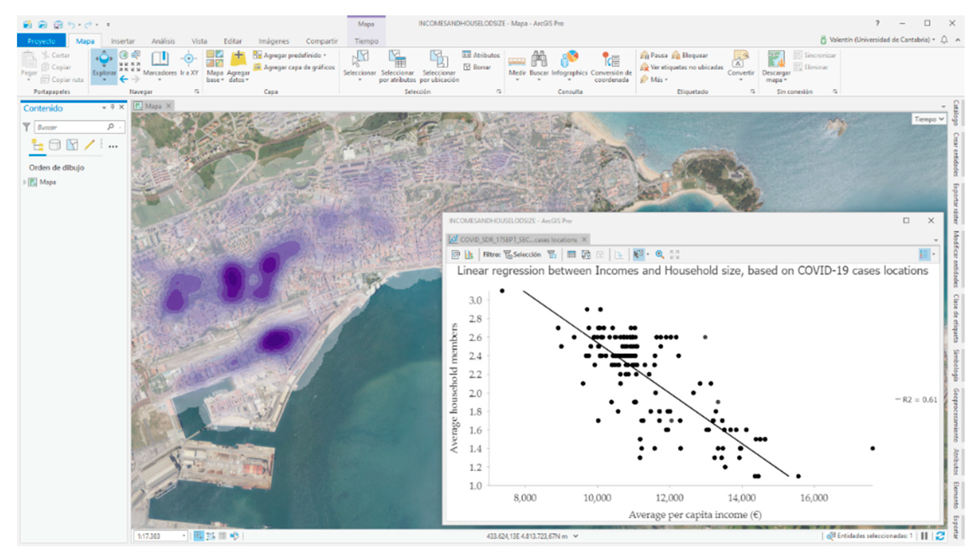Click Seleccionar por atributos icon
Screen dimensions: 980x557
tap(397, 60)
